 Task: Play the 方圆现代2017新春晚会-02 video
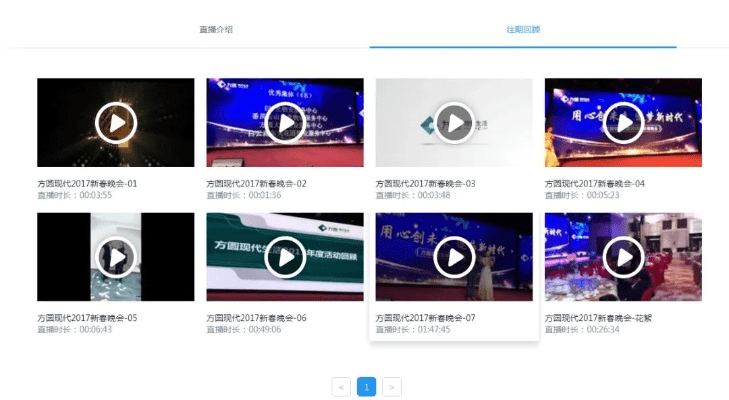point(285,123)
